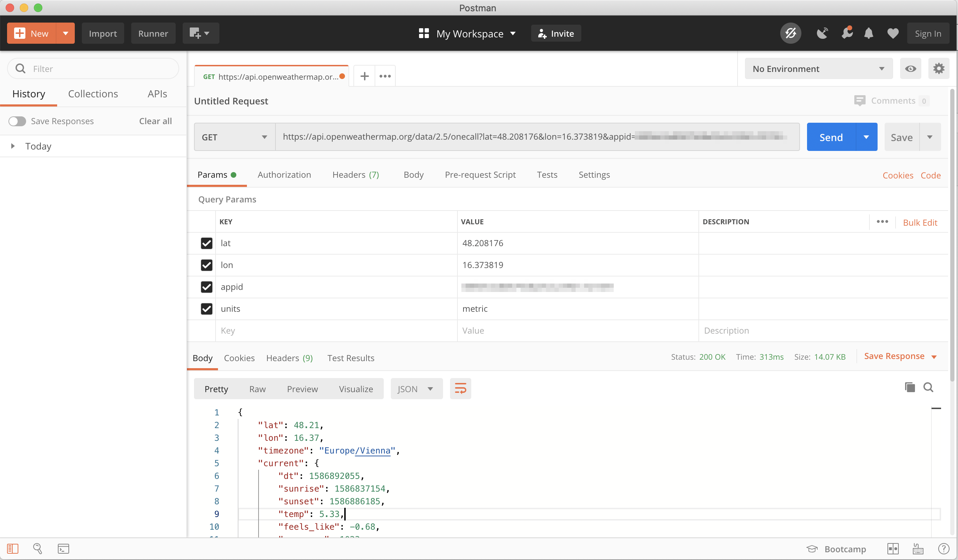Uncheck the units query parameter
Viewport: 958px width, 560px height.
click(x=206, y=309)
